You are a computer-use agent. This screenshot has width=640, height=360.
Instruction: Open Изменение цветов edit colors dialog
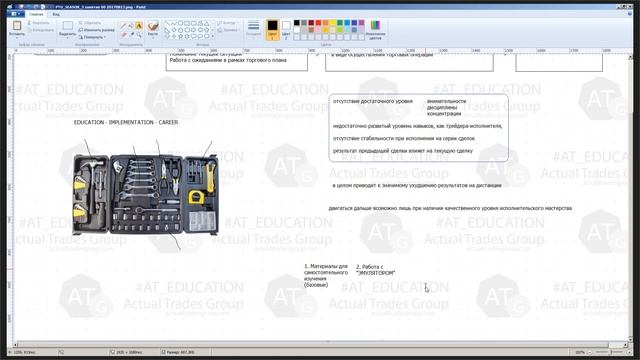coord(375,30)
